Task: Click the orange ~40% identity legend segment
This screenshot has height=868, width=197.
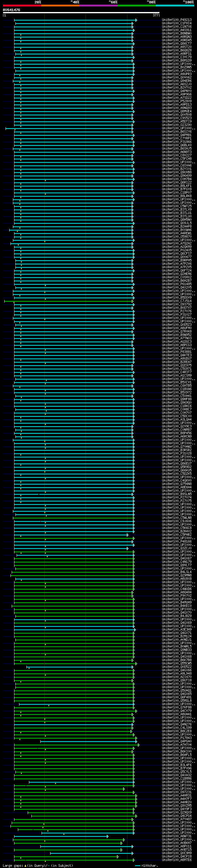Action: pyautogui.click(x=60, y=6)
